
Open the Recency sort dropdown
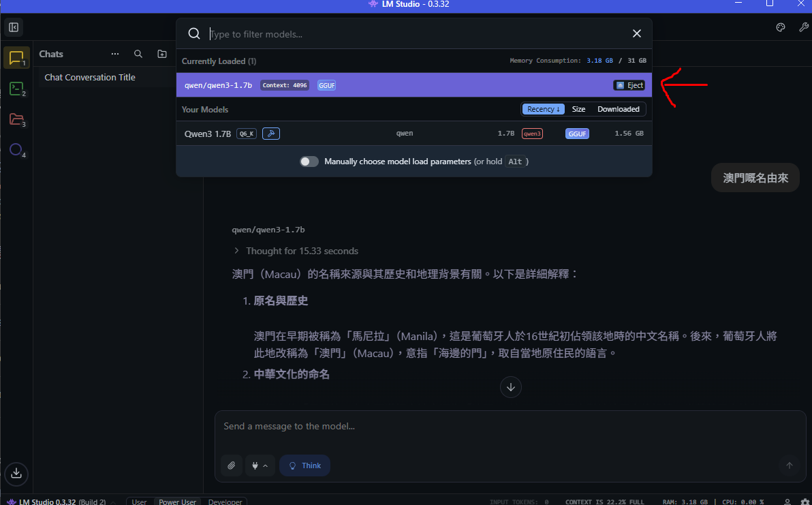(543, 109)
